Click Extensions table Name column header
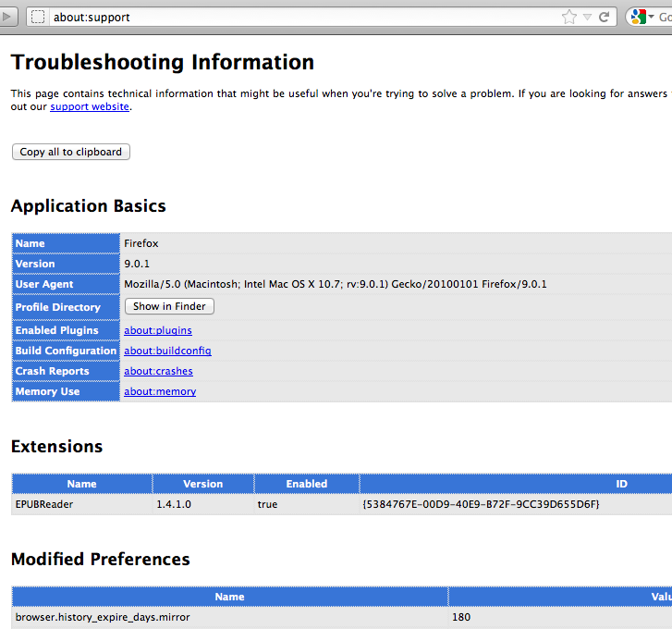 pos(82,484)
